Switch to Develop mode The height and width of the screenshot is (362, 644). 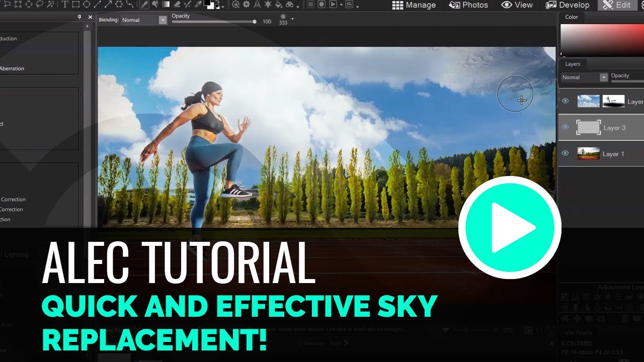click(567, 5)
